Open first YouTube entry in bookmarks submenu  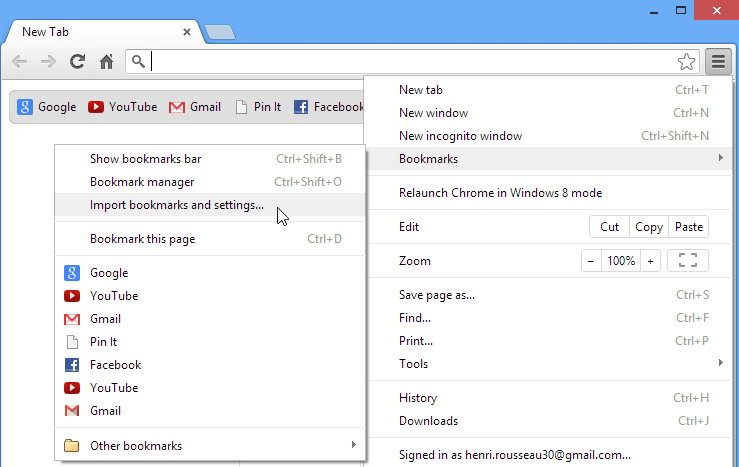click(210, 296)
